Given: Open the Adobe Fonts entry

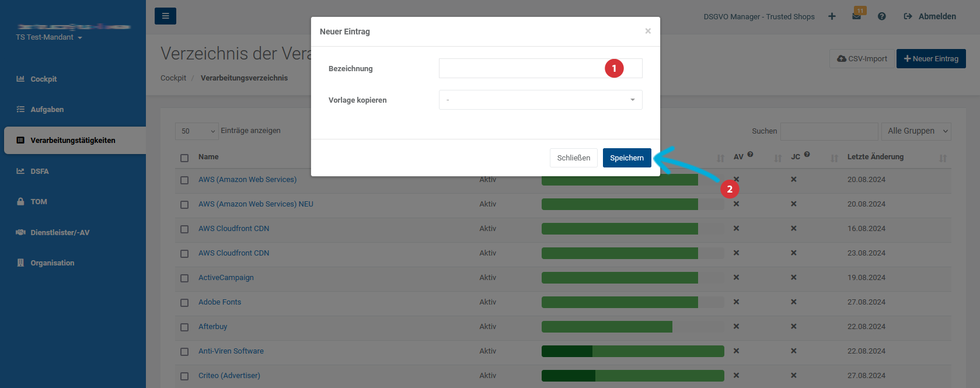Looking at the screenshot, I should [x=219, y=302].
